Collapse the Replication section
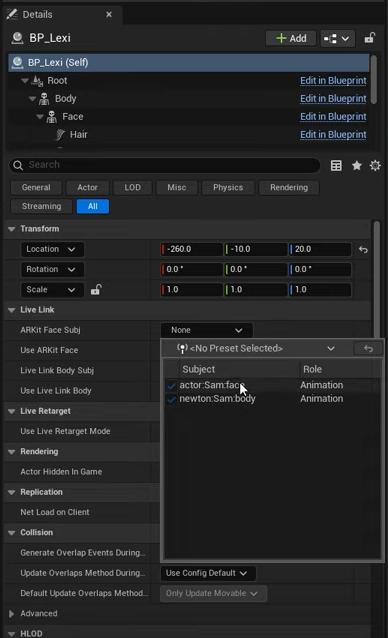388x638 pixels. (11, 492)
